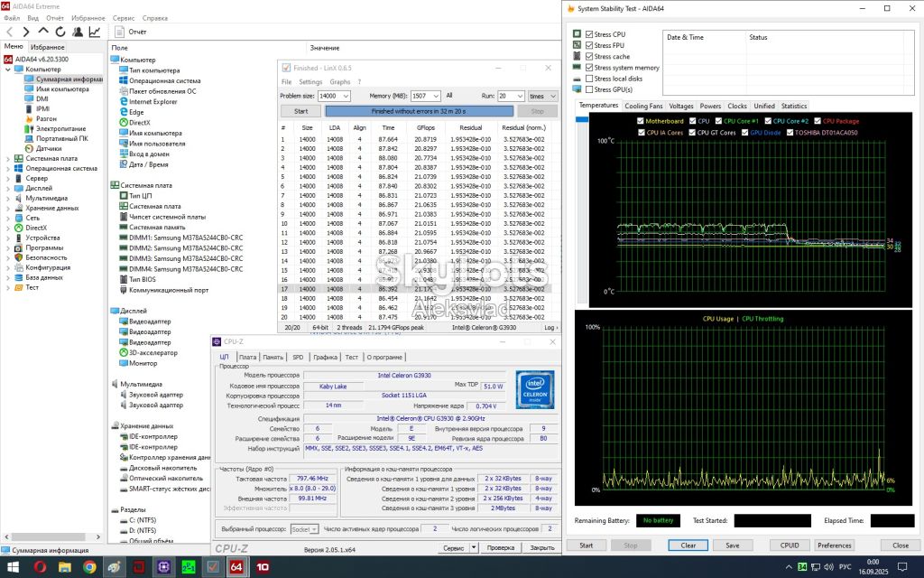Viewport: 924px width, 578px height.
Task: Select the Датчики sensors tree item
Action: pyautogui.click(x=43, y=149)
